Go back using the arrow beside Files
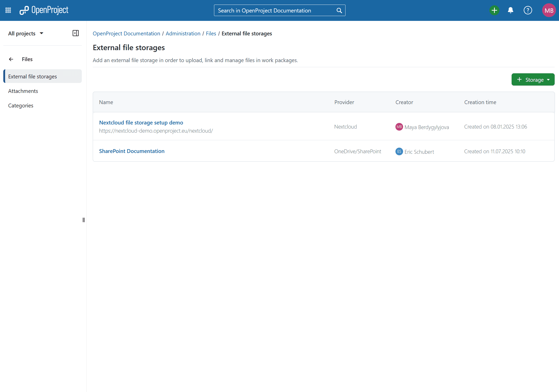Image resolution: width=559 pixels, height=392 pixels. point(11,59)
